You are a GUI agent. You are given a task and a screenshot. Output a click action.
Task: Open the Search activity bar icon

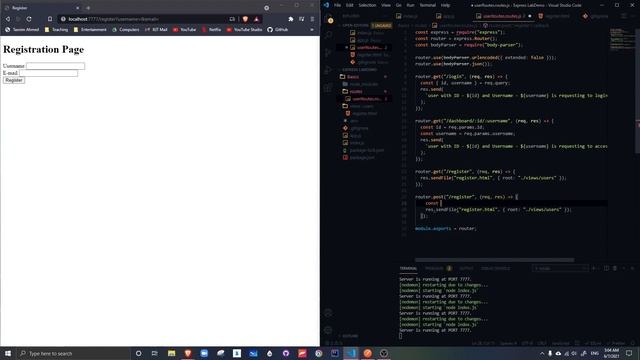[x=329, y=36]
